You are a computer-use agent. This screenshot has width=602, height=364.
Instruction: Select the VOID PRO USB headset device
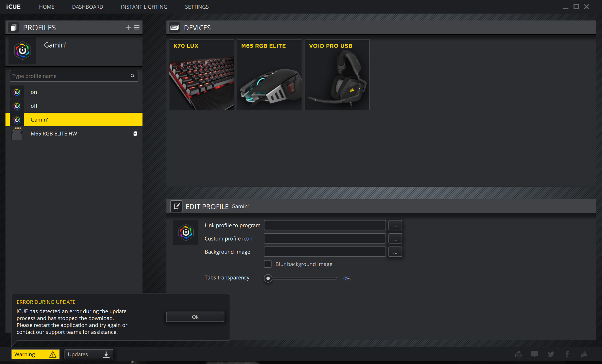337,75
